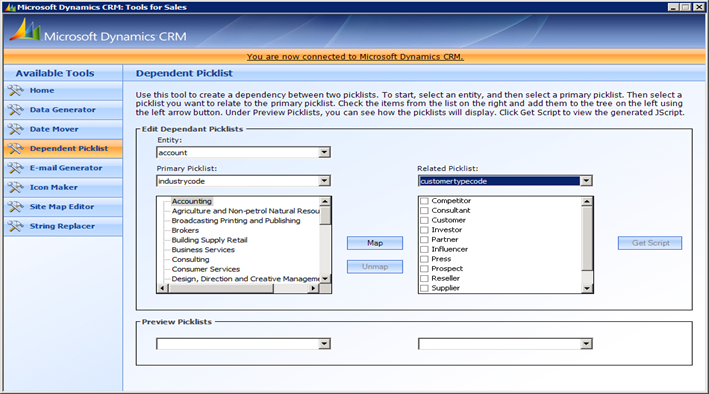Screen dimensions: 709x394
Task: Click the connected to Microsoft Dynamics CRM link
Action: [x=355, y=57]
